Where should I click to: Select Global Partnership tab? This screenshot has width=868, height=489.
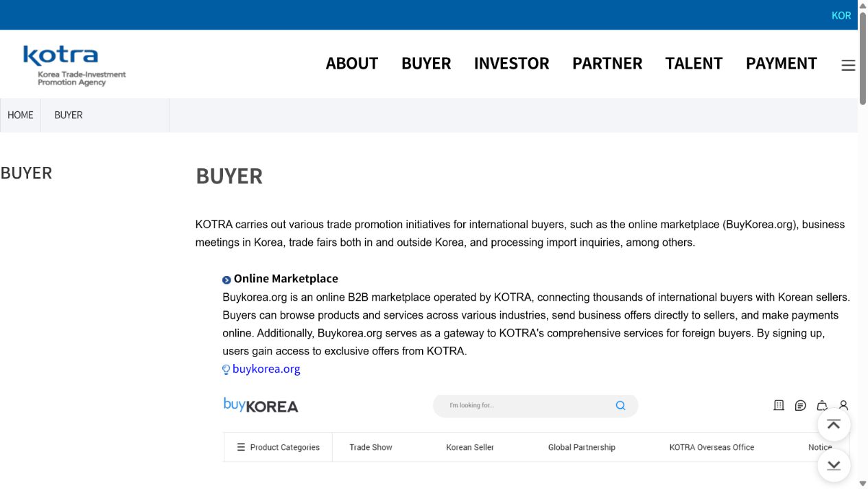click(x=582, y=447)
